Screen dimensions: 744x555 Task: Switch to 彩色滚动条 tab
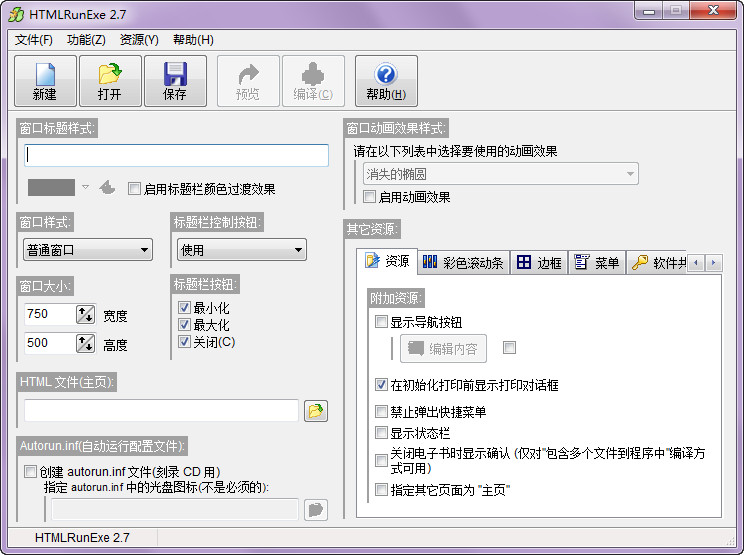[x=463, y=262]
